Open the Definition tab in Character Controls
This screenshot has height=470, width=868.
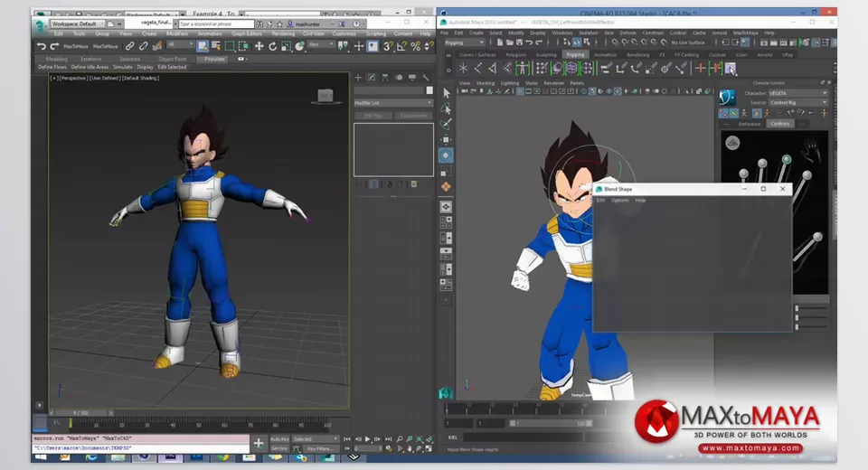click(x=750, y=124)
